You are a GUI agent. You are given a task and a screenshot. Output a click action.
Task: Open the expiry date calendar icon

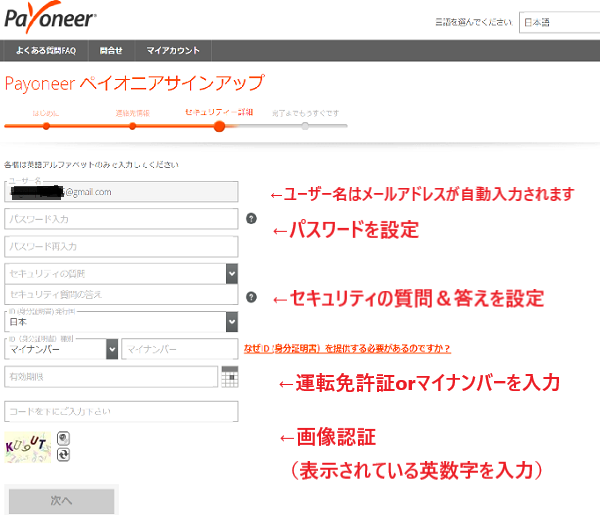(230, 376)
